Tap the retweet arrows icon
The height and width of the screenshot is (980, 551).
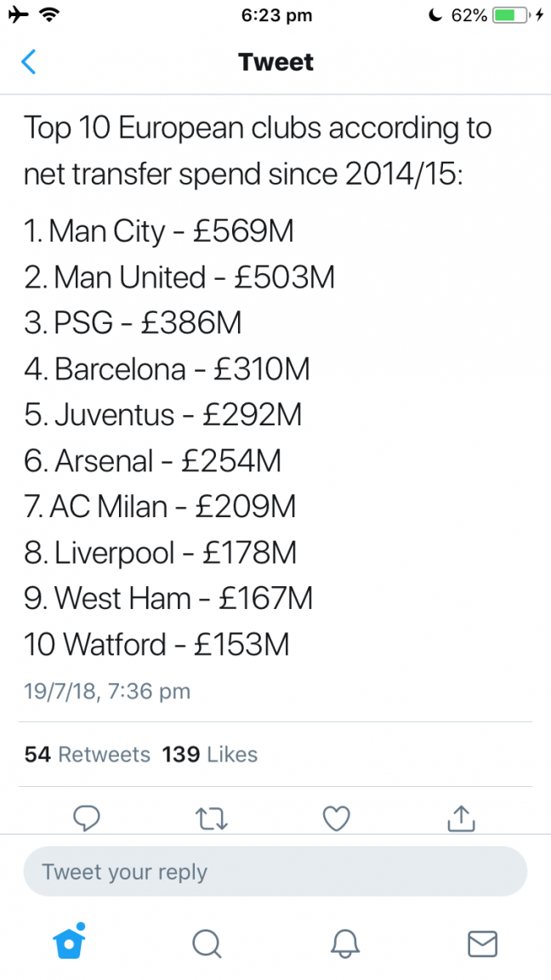[x=211, y=818]
